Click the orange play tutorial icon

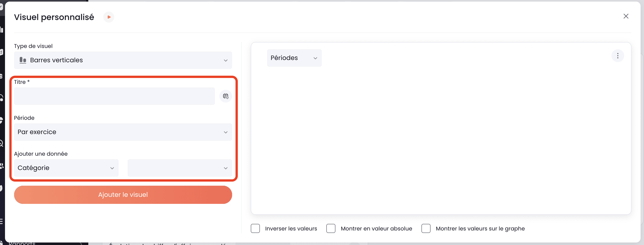pyautogui.click(x=109, y=17)
